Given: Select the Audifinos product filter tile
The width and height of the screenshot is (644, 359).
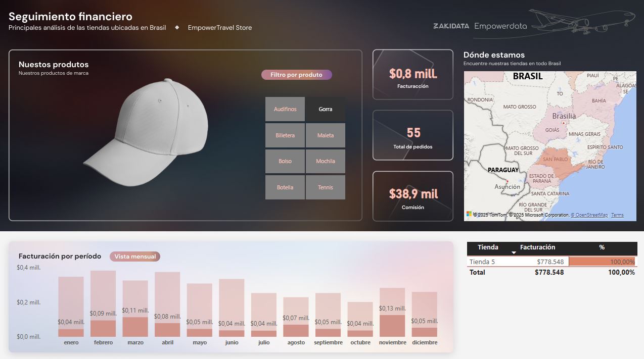Looking at the screenshot, I should pos(285,109).
